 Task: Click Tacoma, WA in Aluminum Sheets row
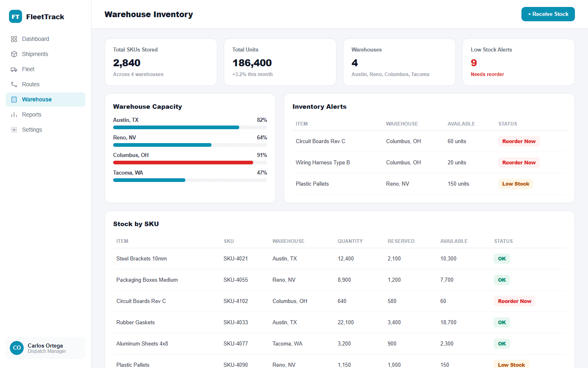[287, 343]
